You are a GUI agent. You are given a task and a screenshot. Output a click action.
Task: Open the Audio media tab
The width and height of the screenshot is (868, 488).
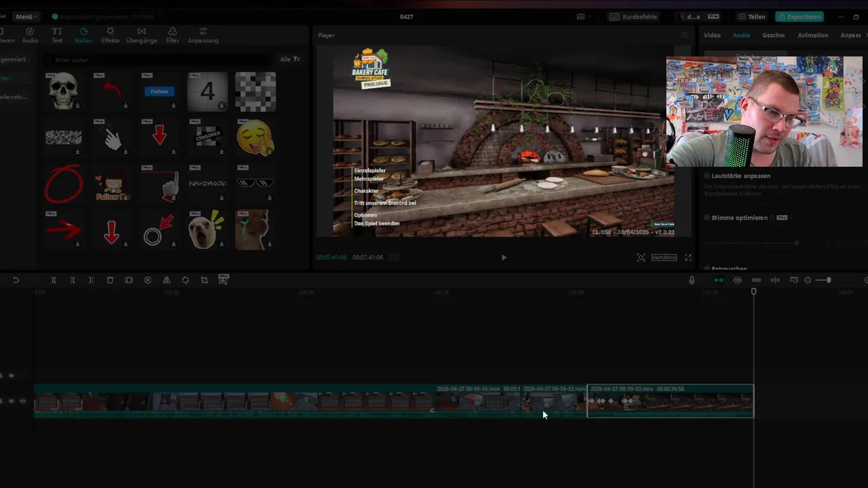(x=30, y=35)
